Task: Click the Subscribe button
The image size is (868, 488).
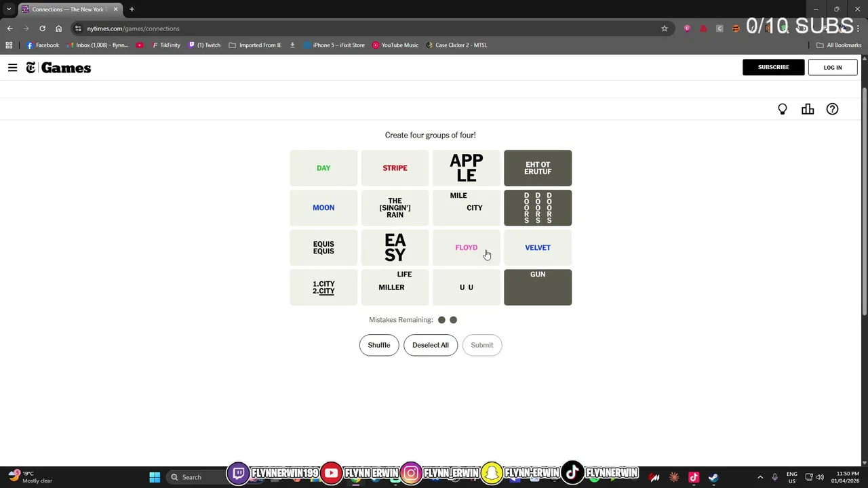Action: [774, 67]
